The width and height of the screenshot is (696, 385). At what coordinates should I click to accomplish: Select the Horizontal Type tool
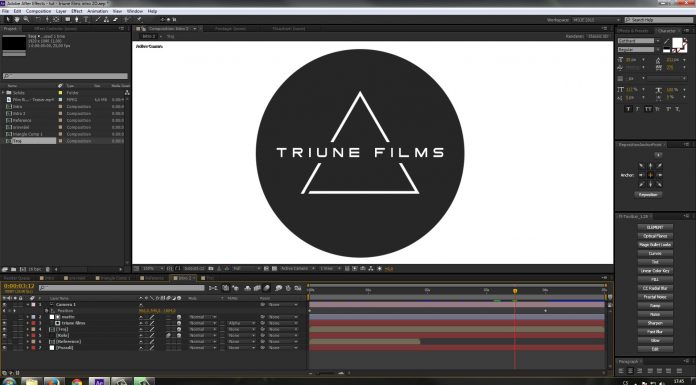(86, 20)
